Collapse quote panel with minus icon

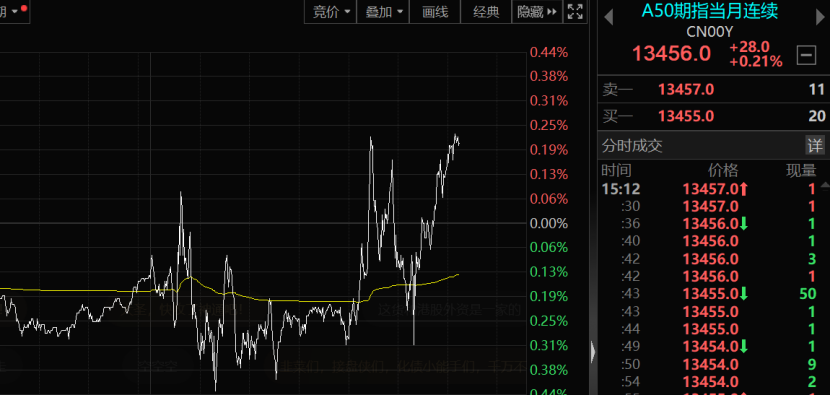pos(806,55)
